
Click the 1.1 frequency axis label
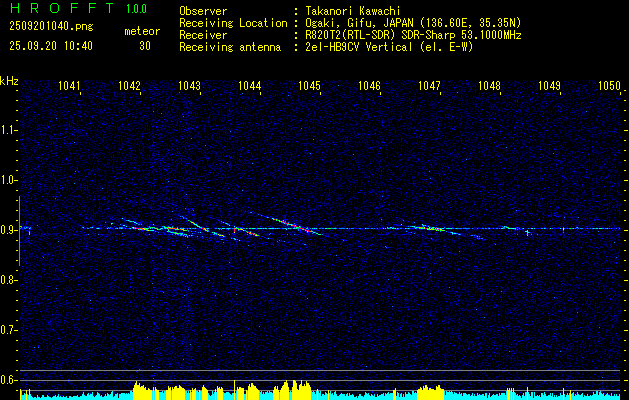(8, 130)
